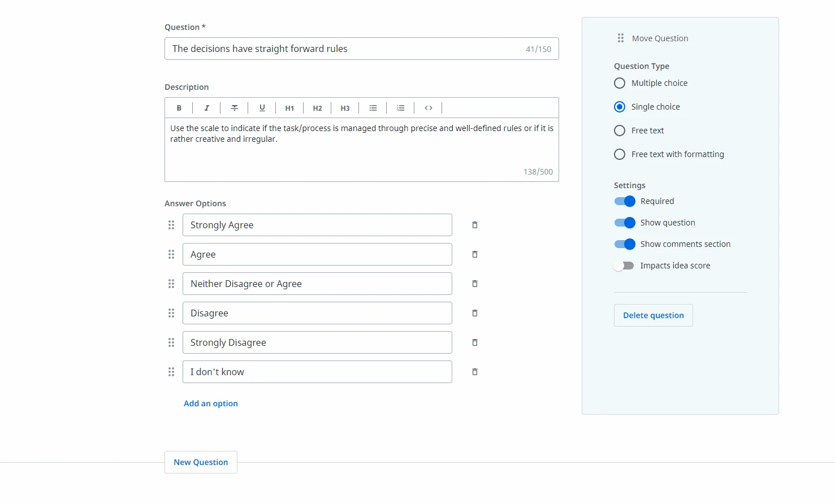Grab drag handle of Strongly Agree option
Screen dimensions: 835x504
point(171,225)
